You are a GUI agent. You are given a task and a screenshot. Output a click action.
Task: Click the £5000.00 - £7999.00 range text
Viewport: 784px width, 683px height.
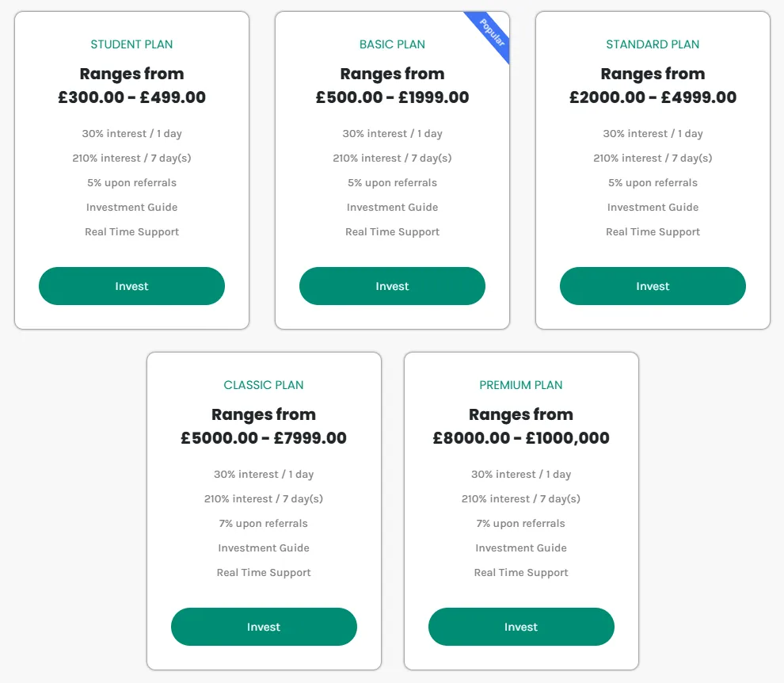(264, 438)
